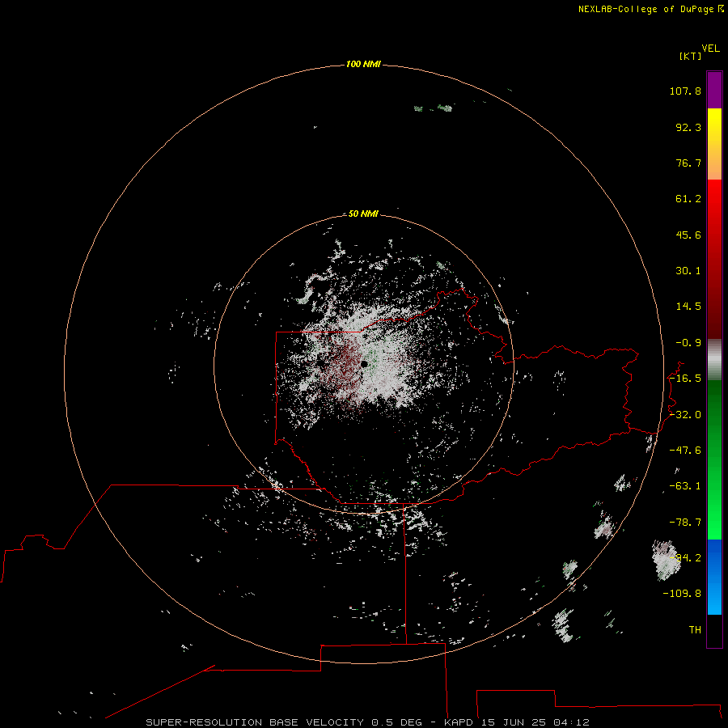The width and height of the screenshot is (728, 728).
Task: Click the blue segment of color bar
Action: pyautogui.click(x=714, y=577)
